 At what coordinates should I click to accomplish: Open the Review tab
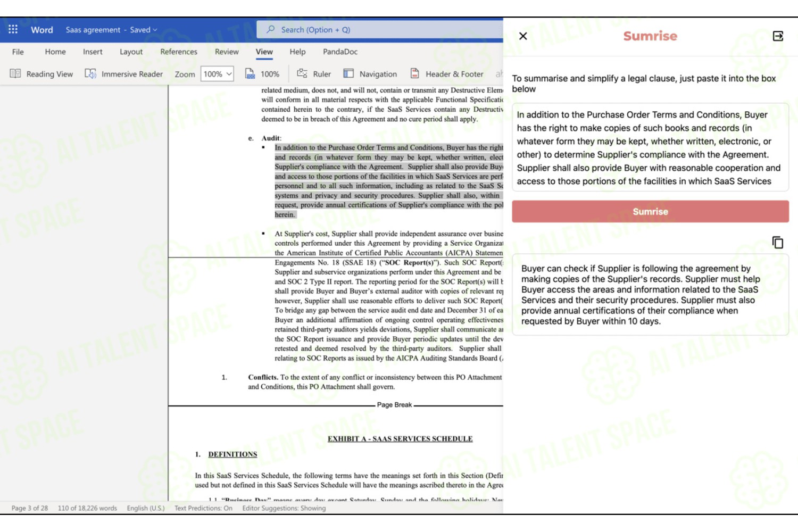227,52
